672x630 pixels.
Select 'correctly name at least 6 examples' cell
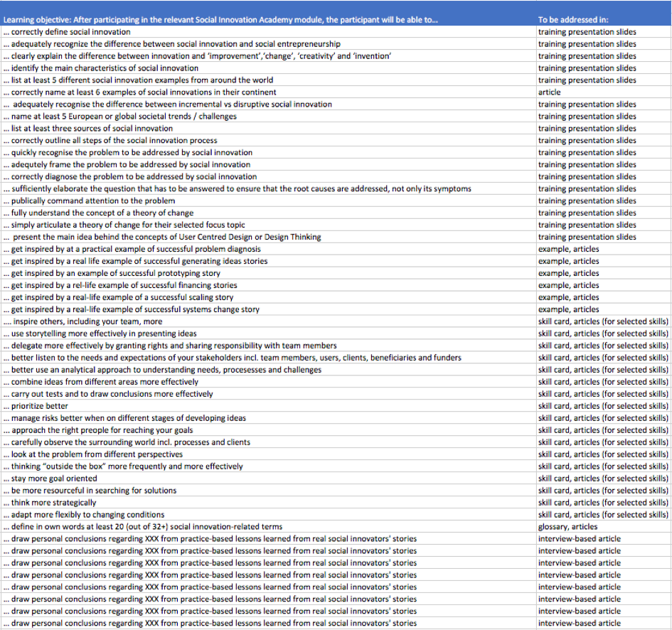(268, 92)
